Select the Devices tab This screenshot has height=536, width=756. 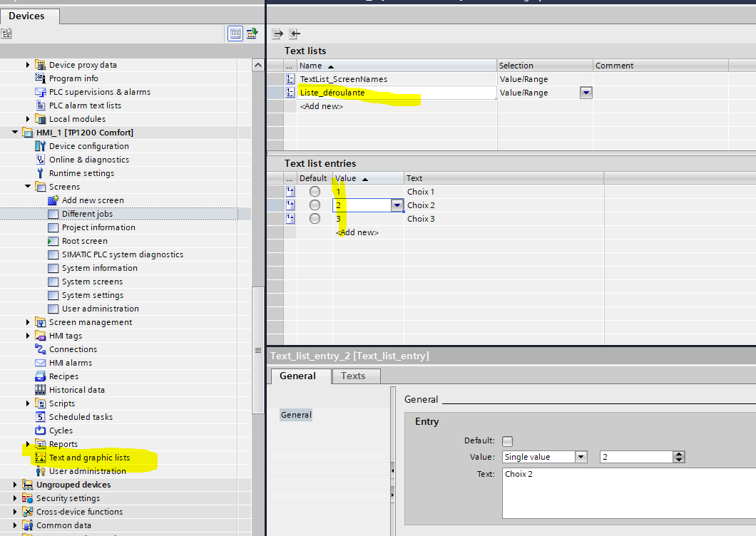pyautogui.click(x=26, y=16)
